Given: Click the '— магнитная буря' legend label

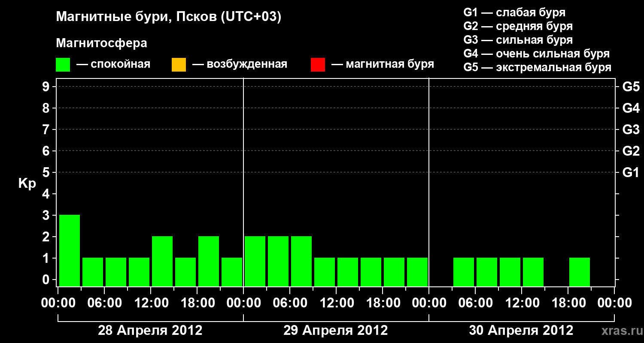Looking at the screenshot, I should coord(383,65).
